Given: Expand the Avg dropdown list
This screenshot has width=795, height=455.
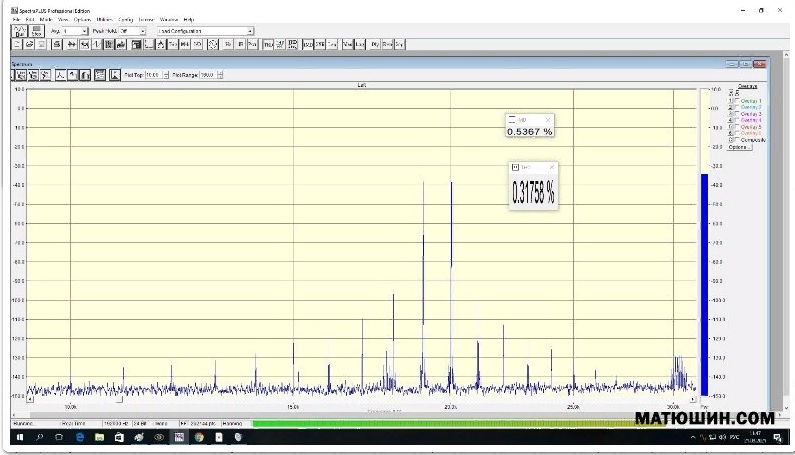Looking at the screenshot, I should coord(84,31).
